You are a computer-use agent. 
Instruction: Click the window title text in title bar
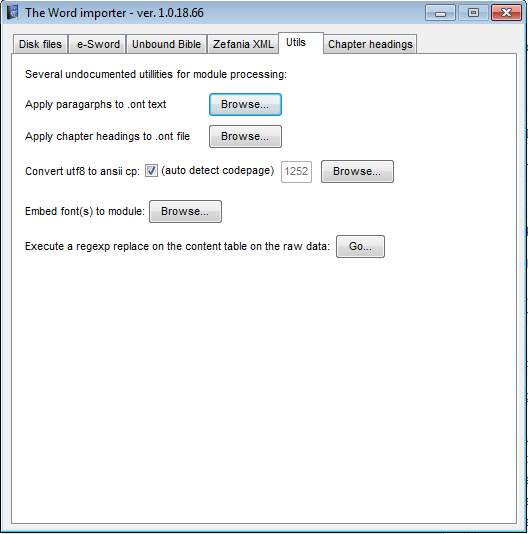(114, 13)
